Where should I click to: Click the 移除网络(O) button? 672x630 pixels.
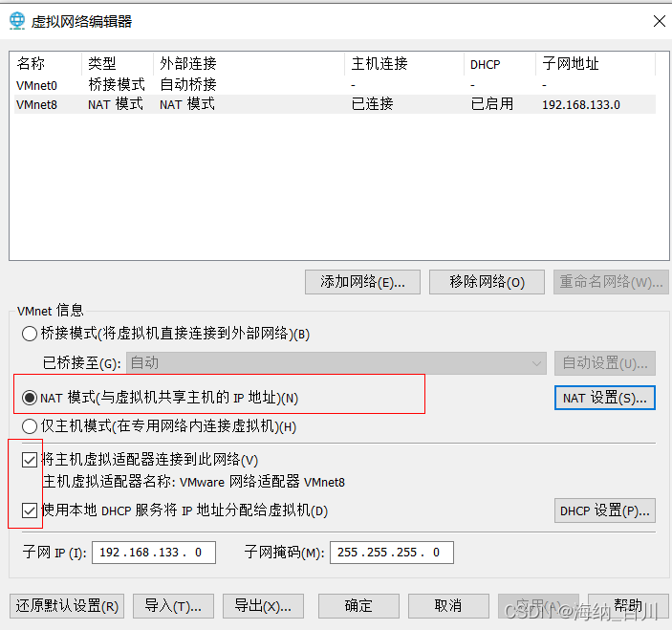[x=487, y=282]
